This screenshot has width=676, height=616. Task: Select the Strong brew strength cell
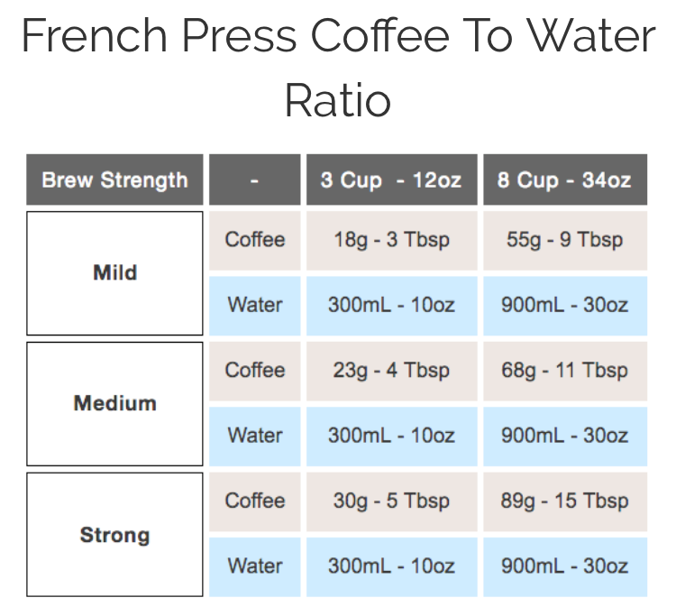click(x=114, y=535)
